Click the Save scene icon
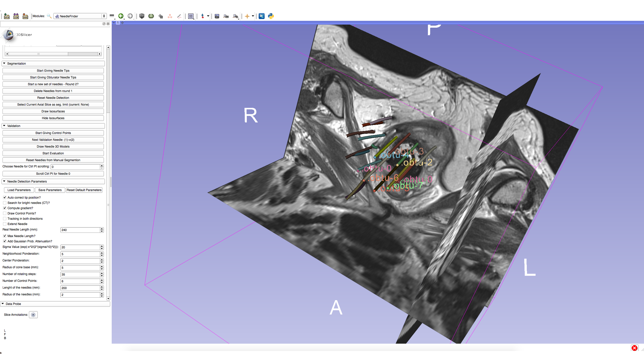Screen dimensions: 644x362 tap(25, 16)
